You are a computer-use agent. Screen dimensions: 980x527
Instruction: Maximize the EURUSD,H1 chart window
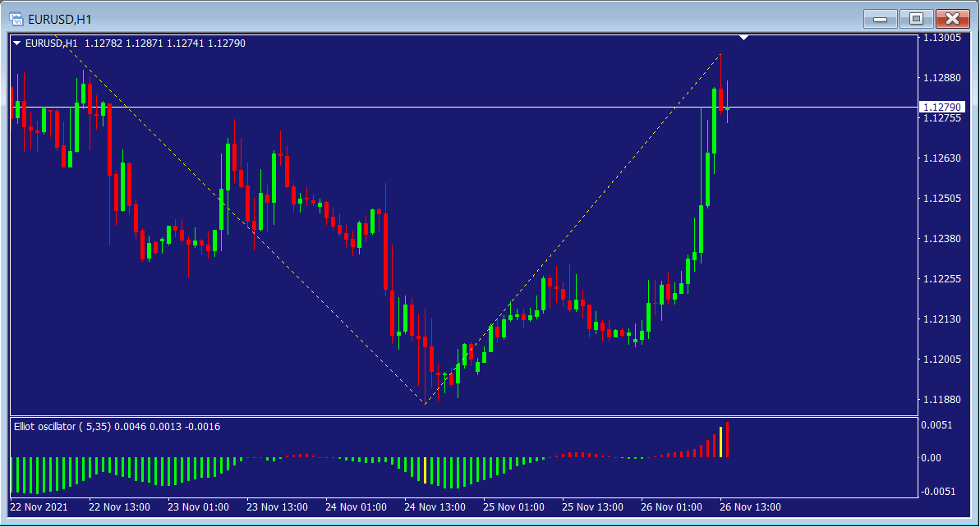(x=915, y=18)
